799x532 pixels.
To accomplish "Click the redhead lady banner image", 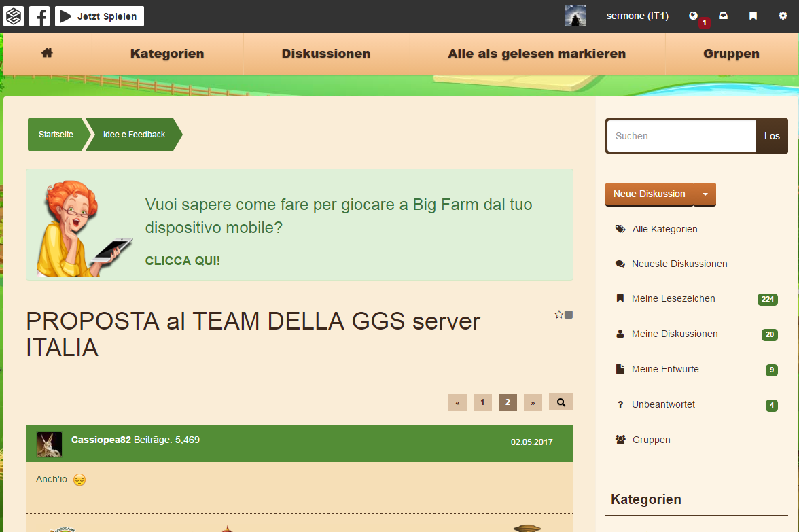I will [84, 228].
